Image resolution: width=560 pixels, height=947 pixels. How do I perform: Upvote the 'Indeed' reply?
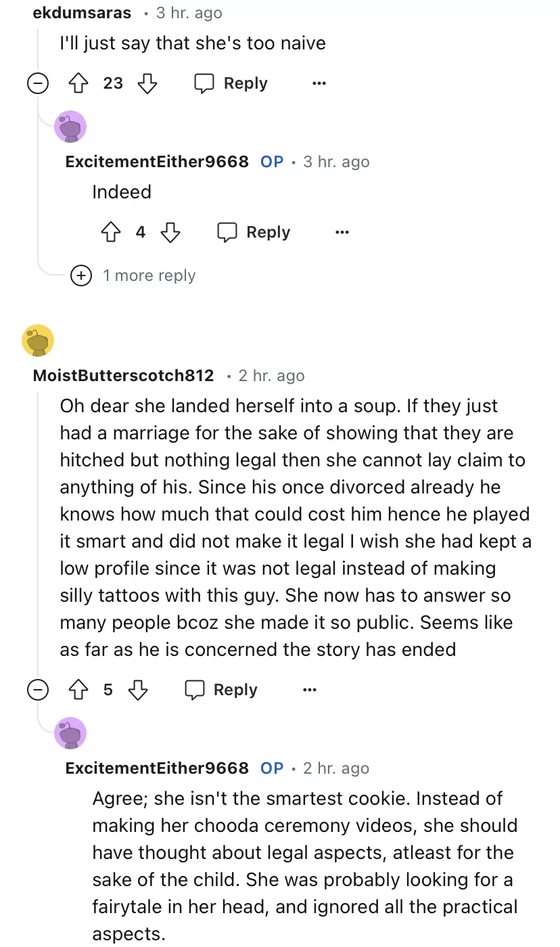click(111, 232)
